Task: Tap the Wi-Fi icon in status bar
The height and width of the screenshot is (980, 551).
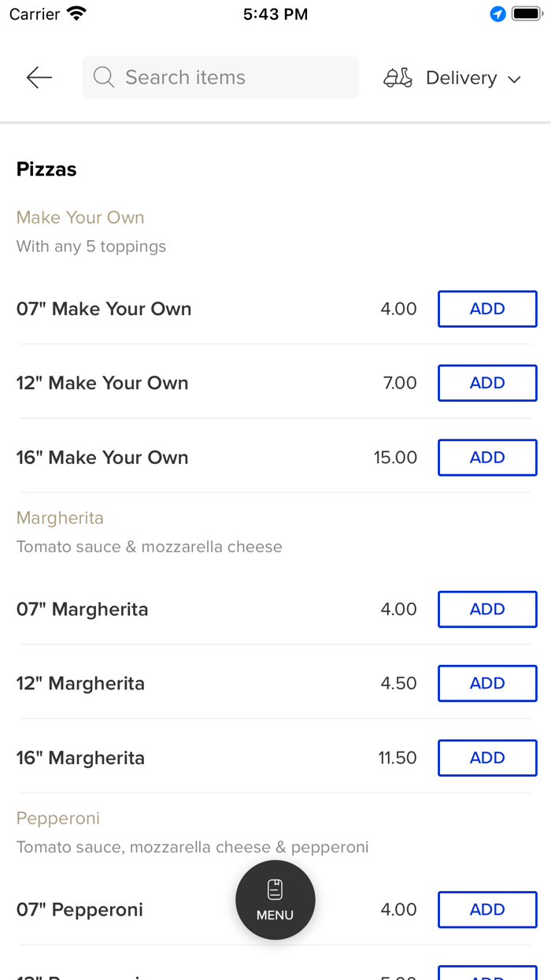Action: click(x=76, y=13)
